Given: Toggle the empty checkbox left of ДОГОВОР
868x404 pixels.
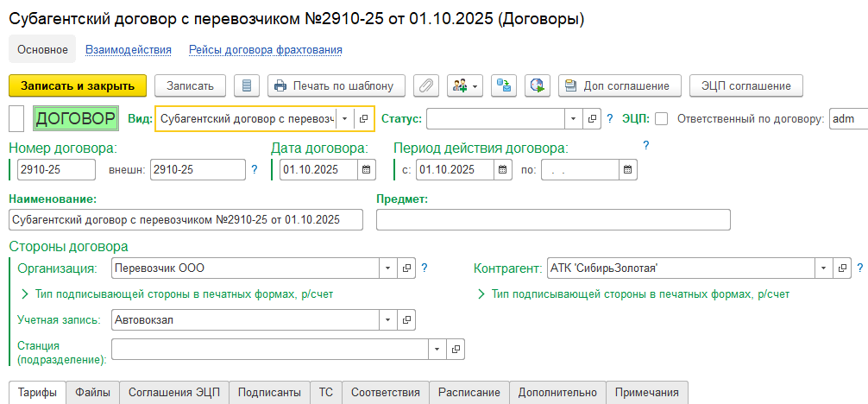Looking at the screenshot, I should [x=16, y=118].
